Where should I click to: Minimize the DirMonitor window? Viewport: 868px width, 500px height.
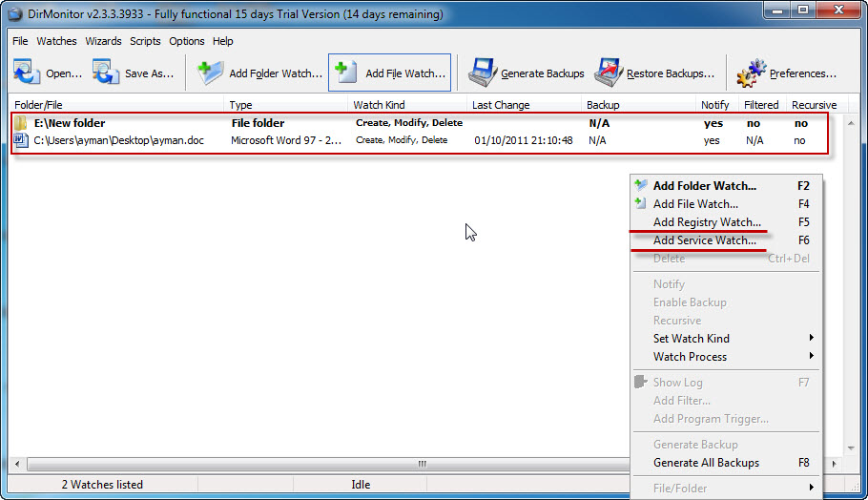tap(777, 10)
